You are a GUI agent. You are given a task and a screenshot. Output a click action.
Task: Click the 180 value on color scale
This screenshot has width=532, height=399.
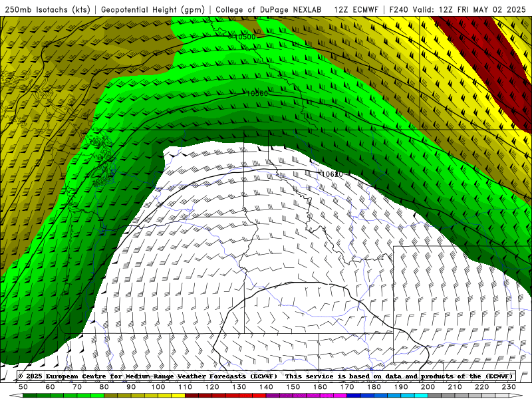(x=374, y=387)
